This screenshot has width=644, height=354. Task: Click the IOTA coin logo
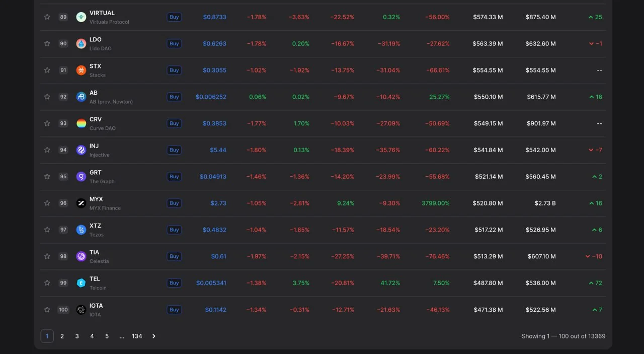[81, 310]
